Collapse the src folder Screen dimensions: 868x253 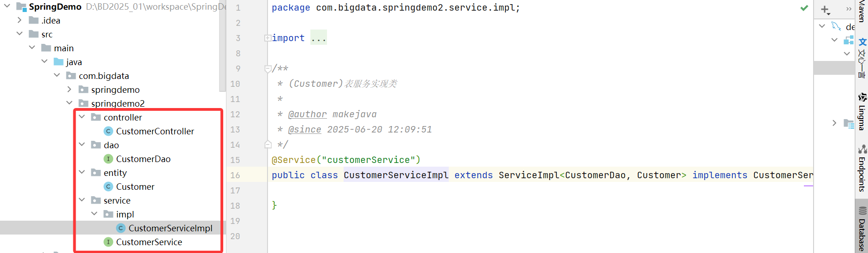pos(19,34)
